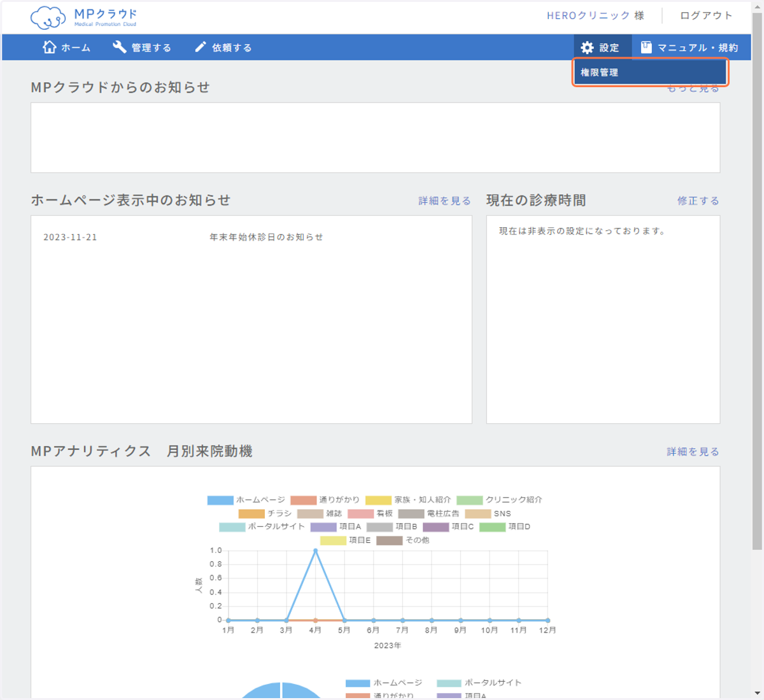
Task: Toggle SNS legend swatch
Action: tap(478, 514)
